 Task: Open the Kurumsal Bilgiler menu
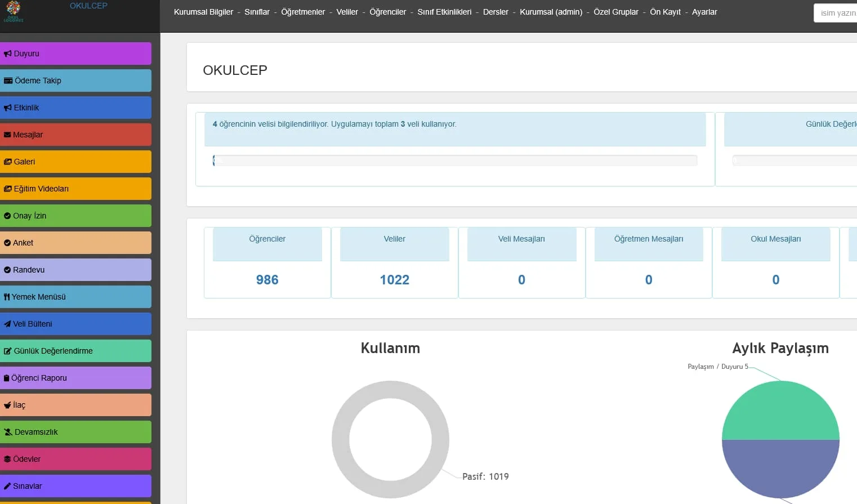203,12
